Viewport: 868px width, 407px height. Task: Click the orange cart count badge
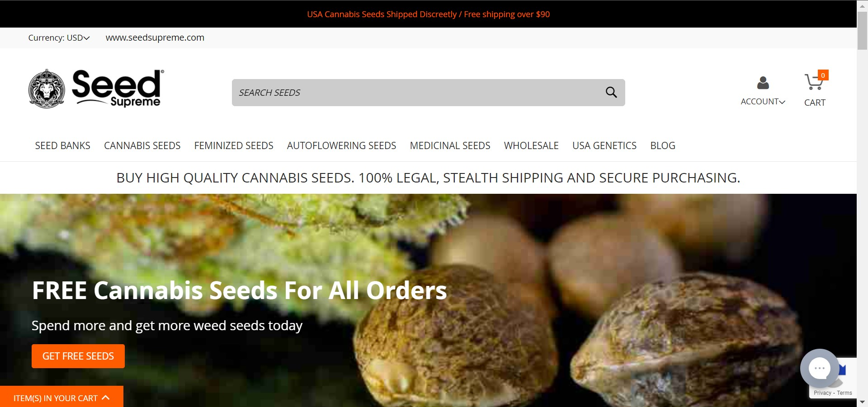coord(823,75)
